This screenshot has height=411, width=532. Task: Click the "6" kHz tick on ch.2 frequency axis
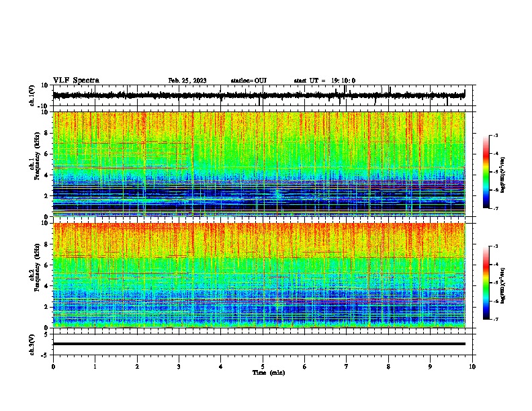tap(47, 265)
